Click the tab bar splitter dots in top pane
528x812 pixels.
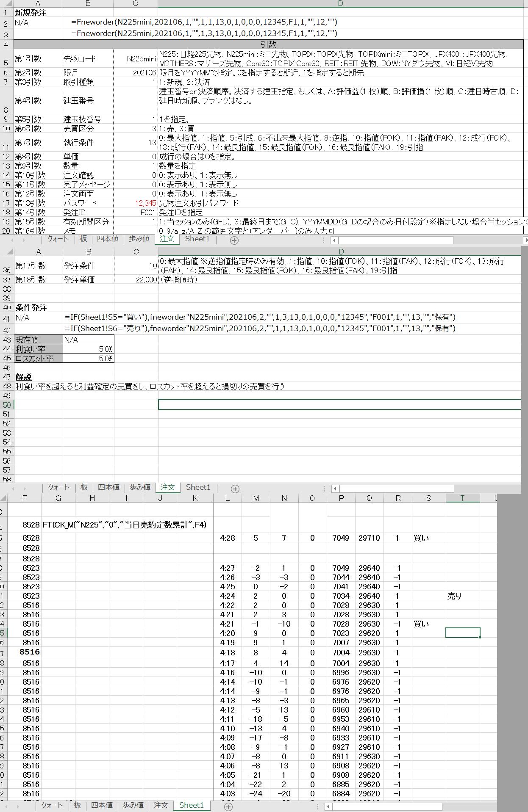324,240
